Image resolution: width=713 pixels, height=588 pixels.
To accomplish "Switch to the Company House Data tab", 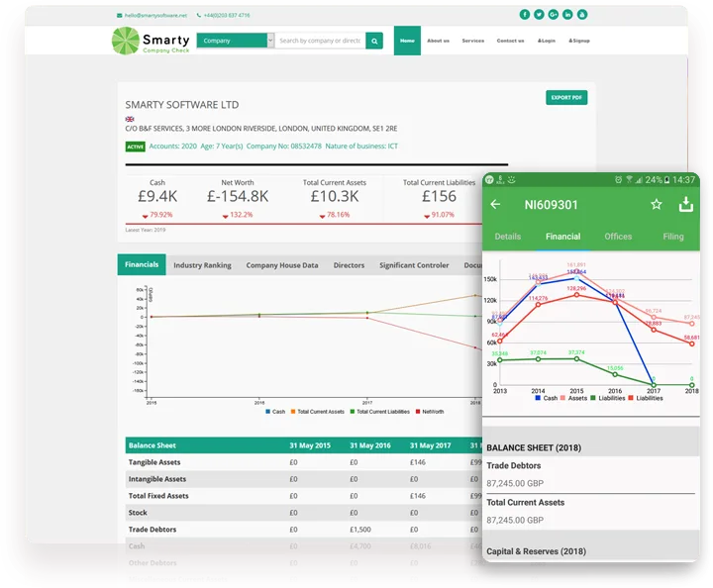I will (x=282, y=265).
